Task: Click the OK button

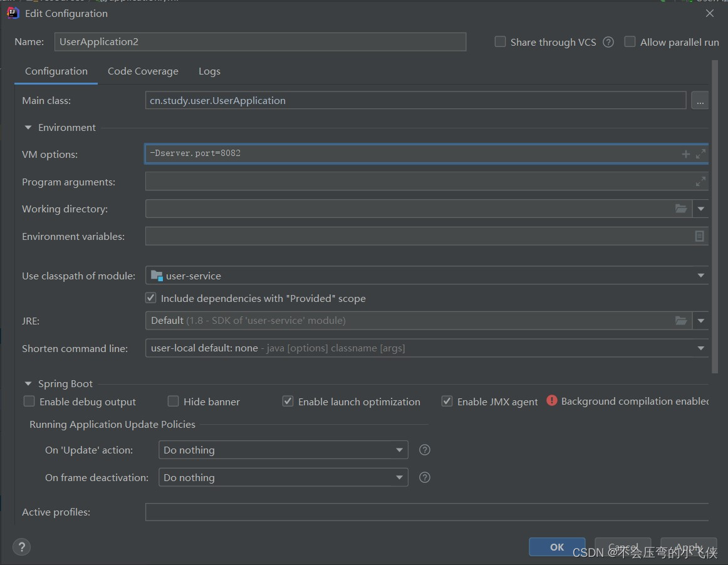Action: [x=557, y=547]
